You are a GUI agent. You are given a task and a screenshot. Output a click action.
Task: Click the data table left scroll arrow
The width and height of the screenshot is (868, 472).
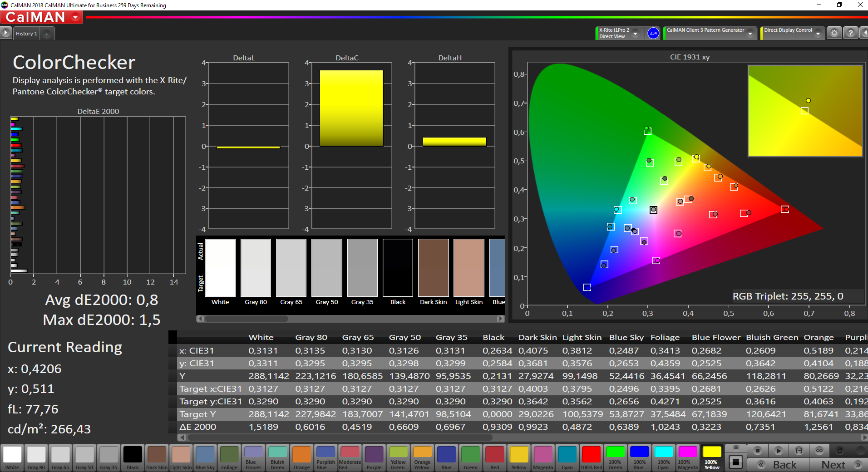pyautogui.click(x=182, y=438)
